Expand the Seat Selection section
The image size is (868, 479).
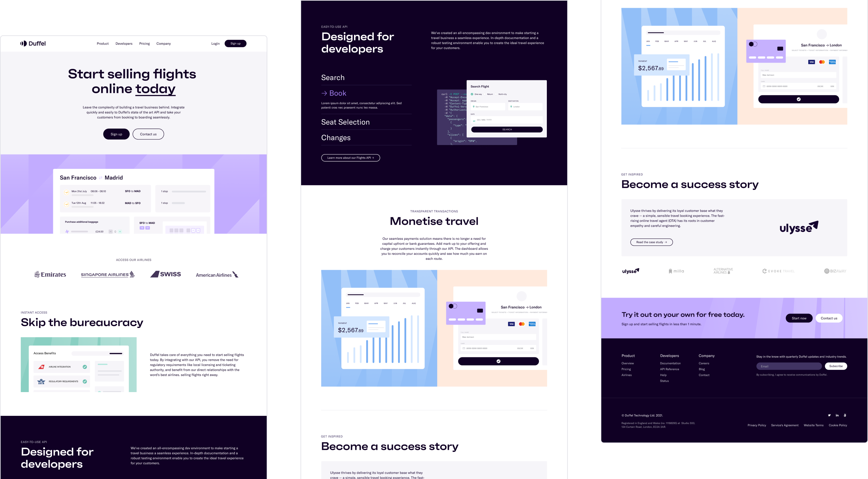(346, 122)
